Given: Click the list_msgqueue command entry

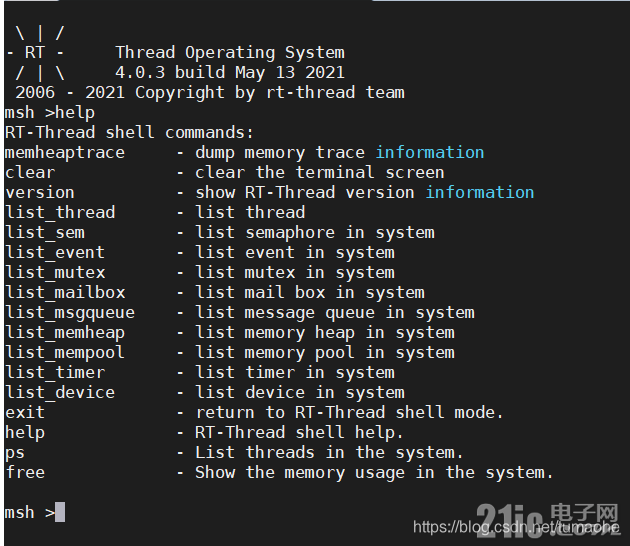Looking at the screenshot, I should (x=70, y=313).
